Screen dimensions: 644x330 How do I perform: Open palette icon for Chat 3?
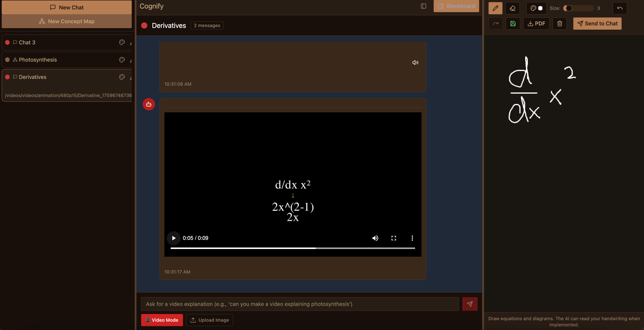[x=122, y=42]
